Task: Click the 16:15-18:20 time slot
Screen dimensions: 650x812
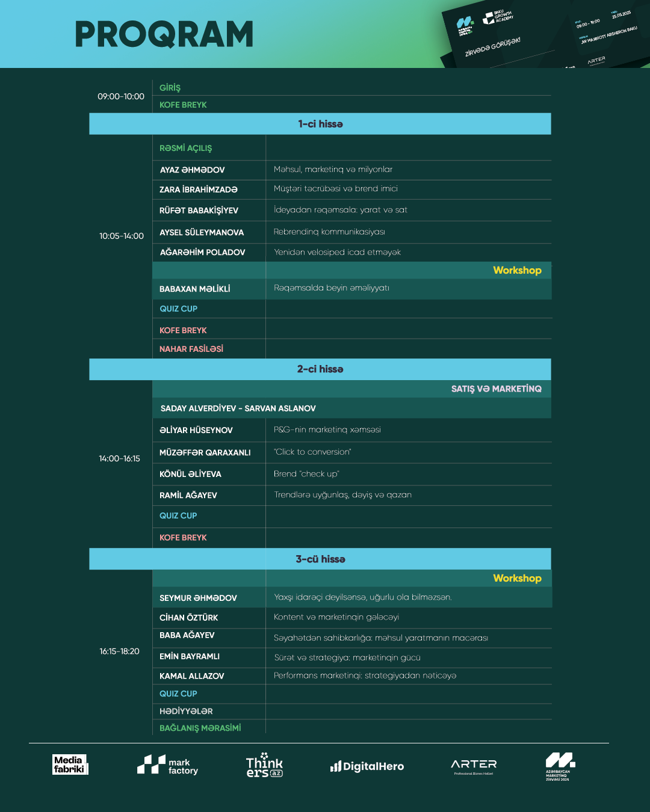Action: (119, 651)
